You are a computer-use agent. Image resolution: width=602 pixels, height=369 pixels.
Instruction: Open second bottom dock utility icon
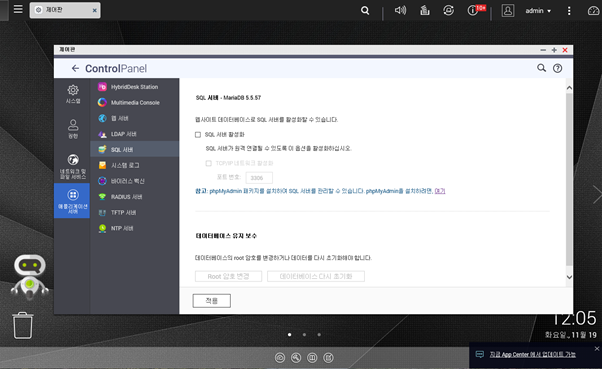296,358
